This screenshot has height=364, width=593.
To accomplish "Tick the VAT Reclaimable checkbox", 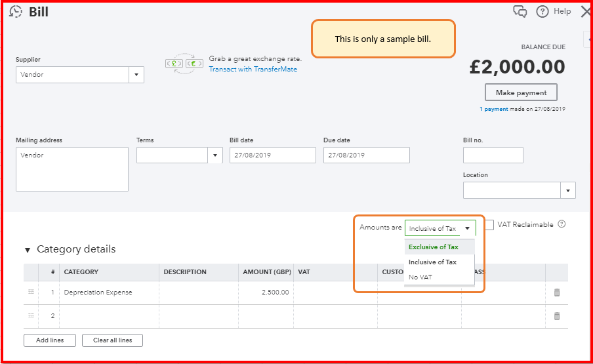I will tap(489, 225).
